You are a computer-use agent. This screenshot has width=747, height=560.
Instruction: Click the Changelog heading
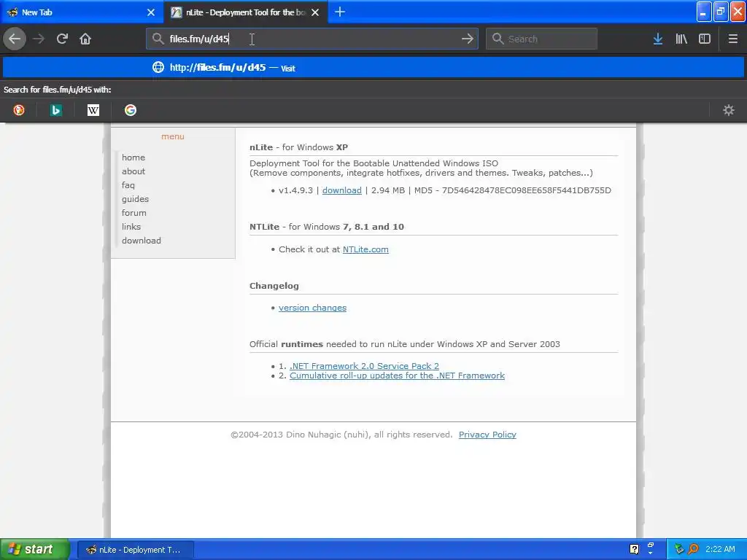(274, 286)
